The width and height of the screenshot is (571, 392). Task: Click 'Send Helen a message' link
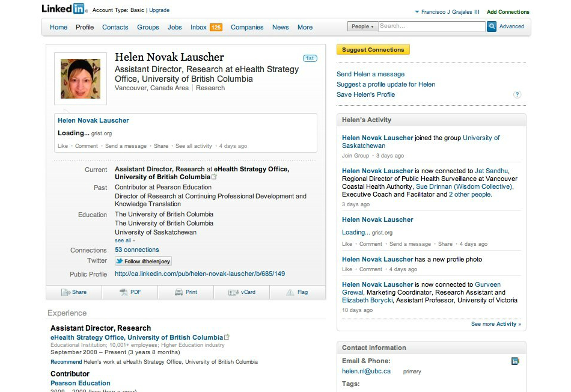coord(370,74)
